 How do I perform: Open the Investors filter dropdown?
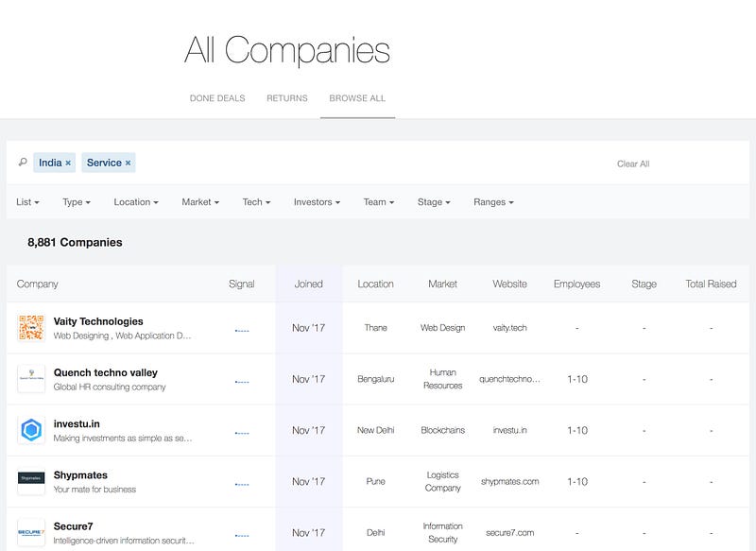317,202
